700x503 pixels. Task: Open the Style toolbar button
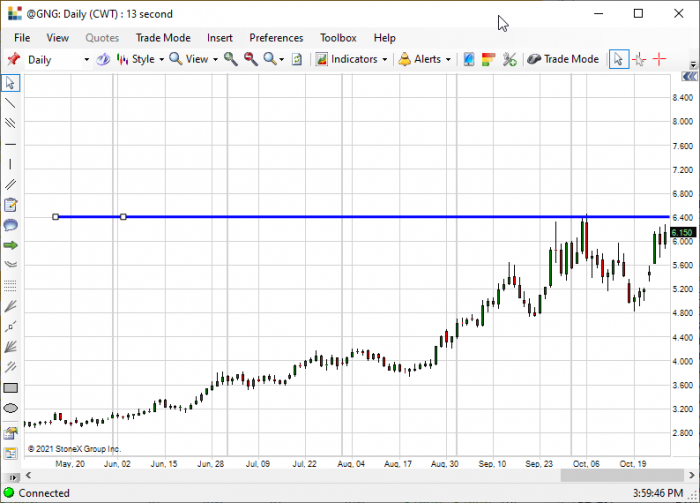click(141, 59)
